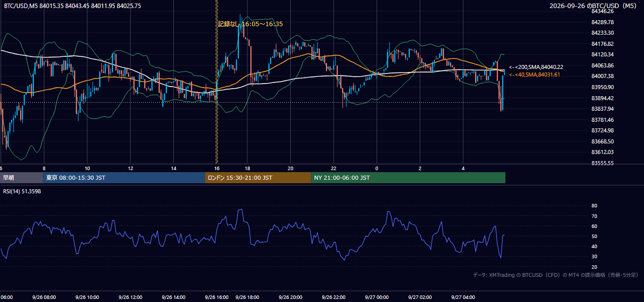Click the 200 SMA 84040.22 label
This screenshot has height=302, width=644.
536,67
